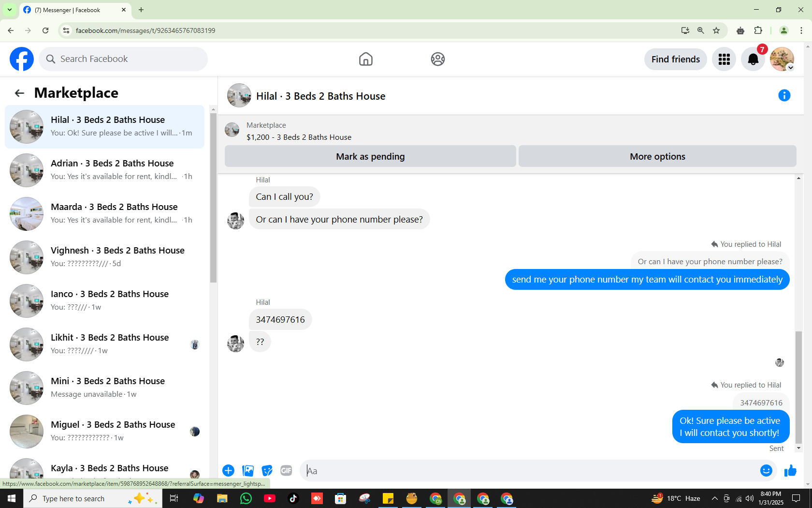Open Windows notification center icon
The image size is (812, 508).
[796, 498]
